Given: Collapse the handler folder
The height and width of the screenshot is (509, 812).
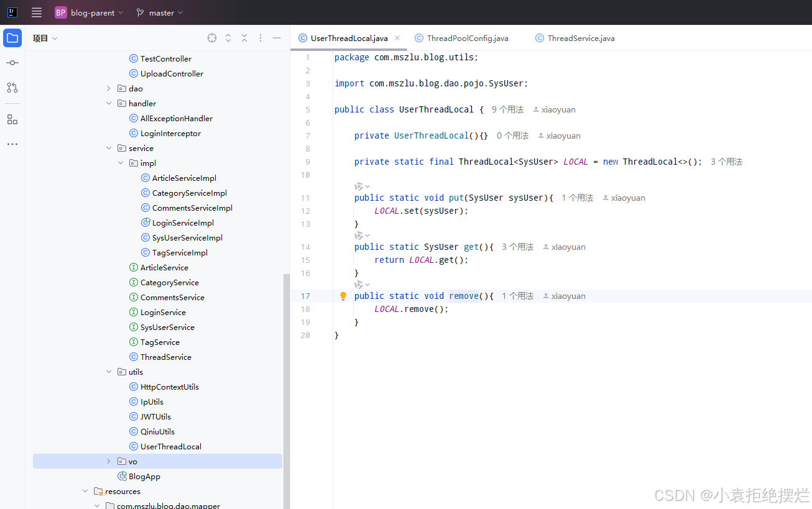Looking at the screenshot, I should pos(109,103).
